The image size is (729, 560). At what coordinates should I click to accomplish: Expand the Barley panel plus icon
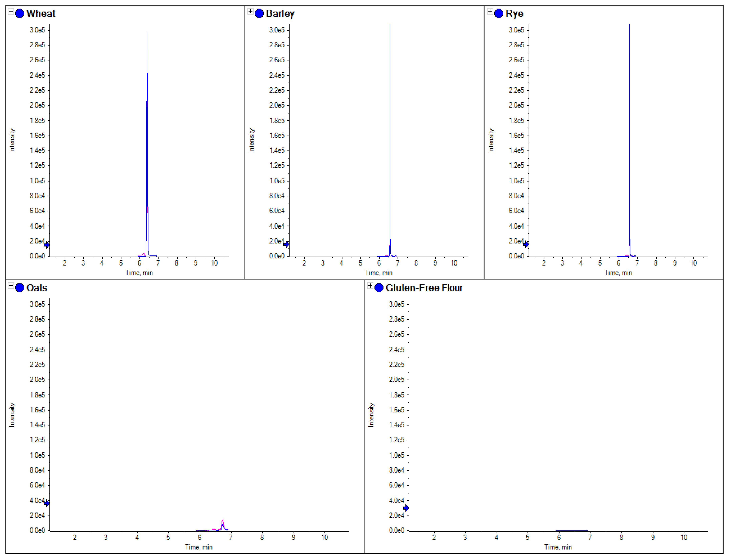[x=250, y=12]
